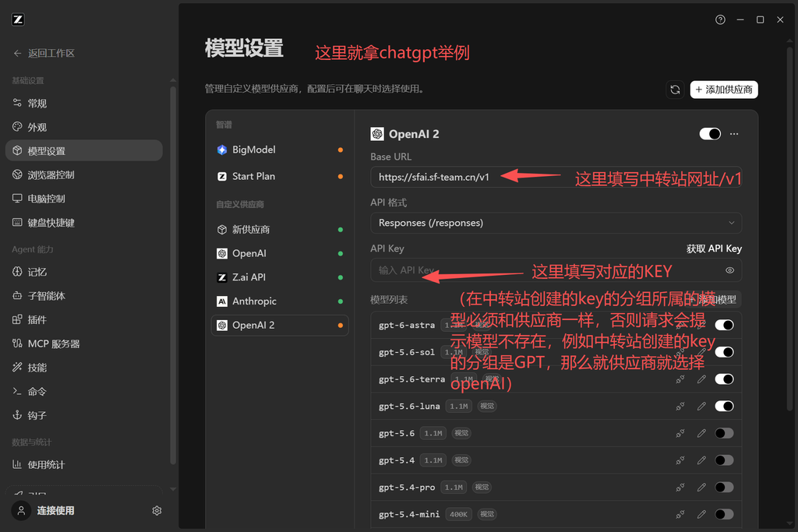
Task: Disable the gpt-5.6-terra model switch
Action: coord(724,379)
